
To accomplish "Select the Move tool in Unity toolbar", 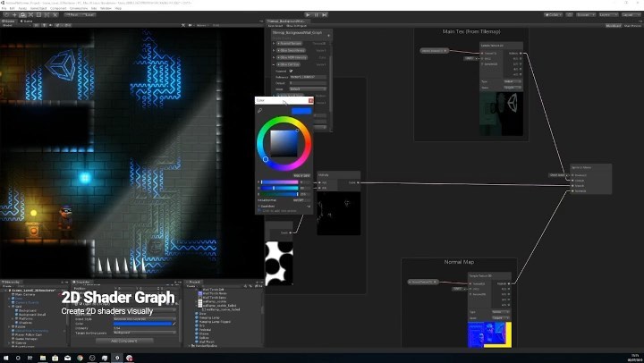I will click(x=14, y=15).
